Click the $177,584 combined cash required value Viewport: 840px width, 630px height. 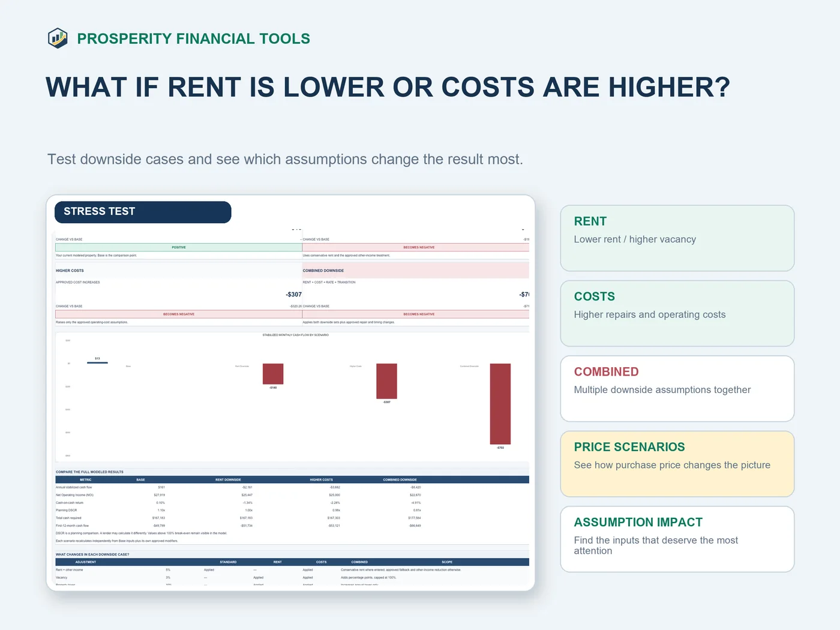414,518
